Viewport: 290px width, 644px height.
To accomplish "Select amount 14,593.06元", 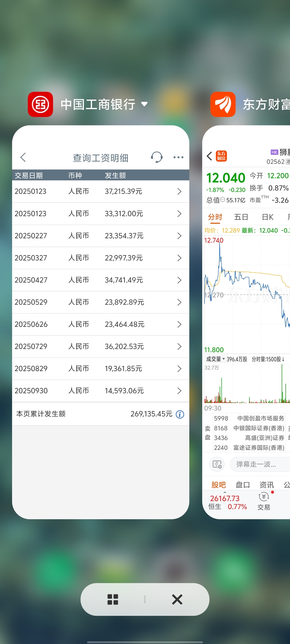I will click(124, 391).
